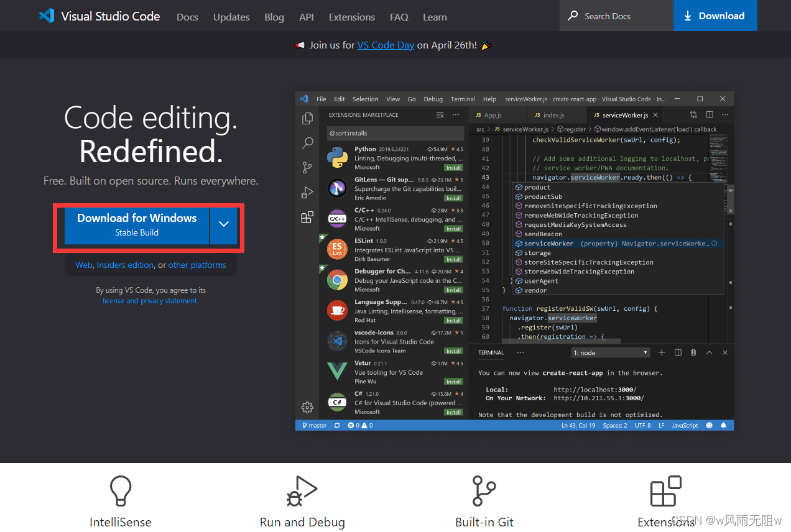Click the master branch in status bar
Image resolution: width=791 pixels, height=532 pixels.
pos(315,426)
